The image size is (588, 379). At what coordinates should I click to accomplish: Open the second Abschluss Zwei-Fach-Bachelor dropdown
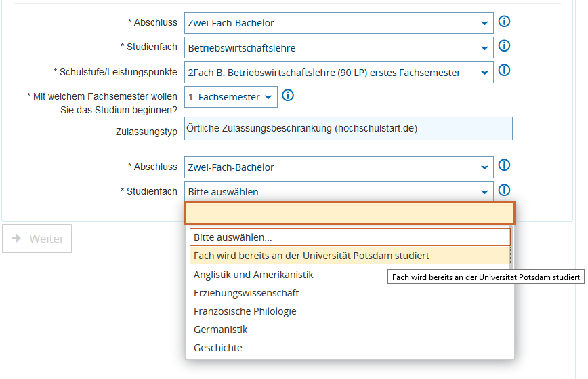click(339, 167)
